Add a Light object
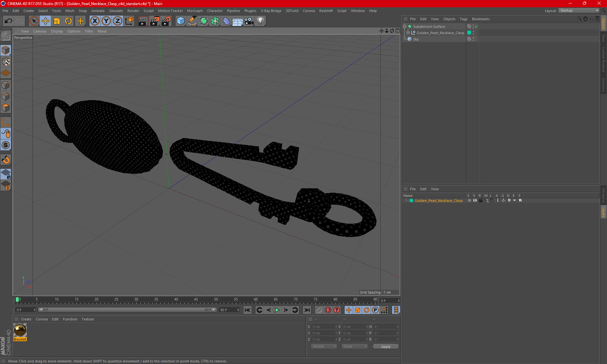The image size is (607, 364). point(260,21)
